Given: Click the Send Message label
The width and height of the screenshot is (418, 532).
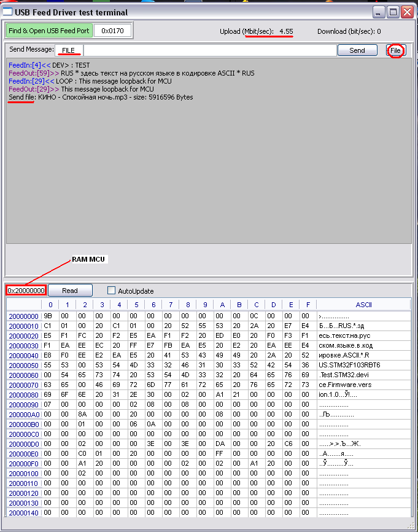Looking at the screenshot, I should point(31,49).
